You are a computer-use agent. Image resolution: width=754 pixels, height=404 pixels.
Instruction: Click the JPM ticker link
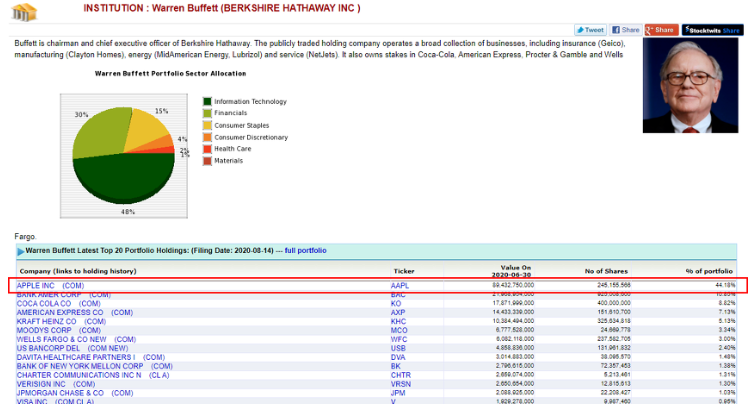point(398,393)
